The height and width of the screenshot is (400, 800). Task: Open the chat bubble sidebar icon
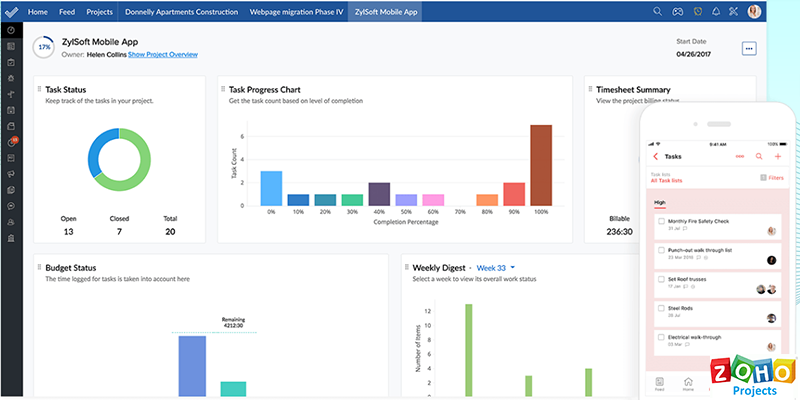[x=11, y=206]
